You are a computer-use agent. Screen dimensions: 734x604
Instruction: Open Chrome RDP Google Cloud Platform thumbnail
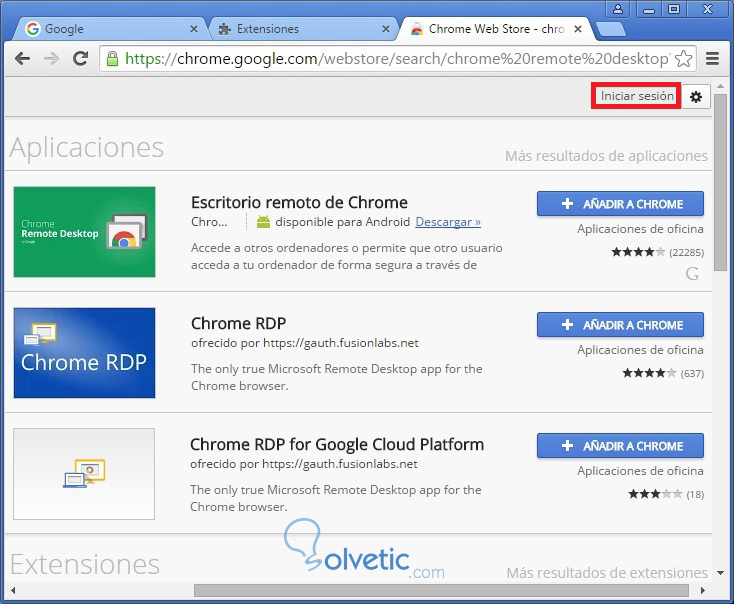84,474
